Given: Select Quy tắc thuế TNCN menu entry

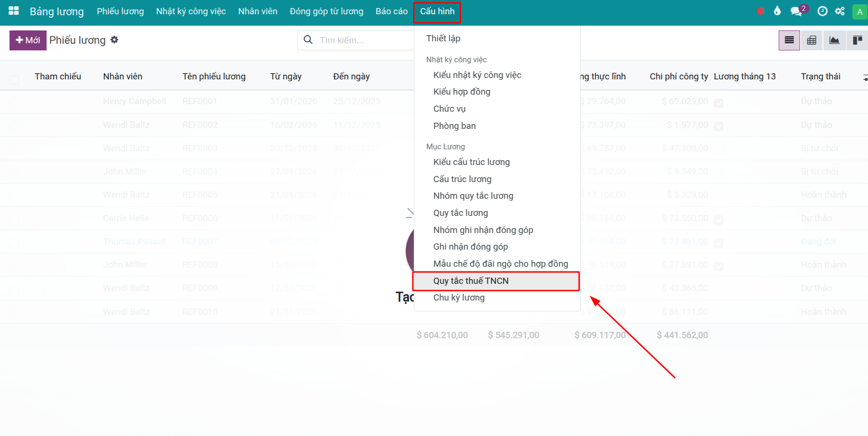Looking at the screenshot, I should click(x=471, y=281).
